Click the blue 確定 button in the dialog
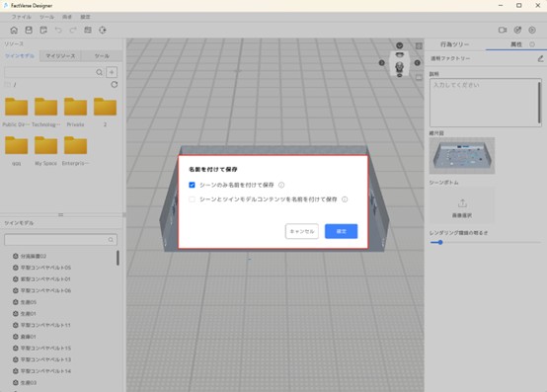This screenshot has width=547, height=392. click(x=342, y=231)
